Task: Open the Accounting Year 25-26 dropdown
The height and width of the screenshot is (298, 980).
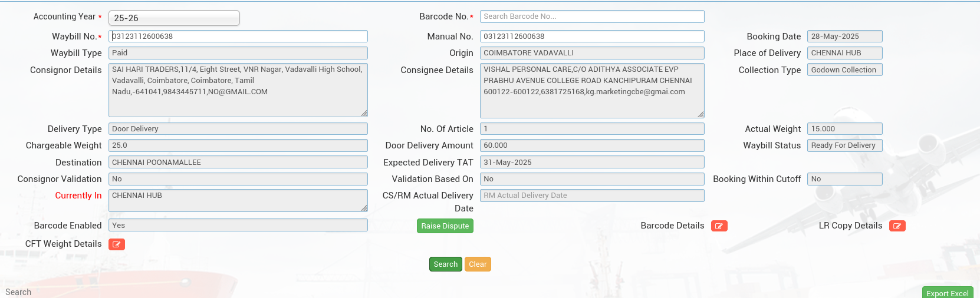Action: (x=174, y=18)
